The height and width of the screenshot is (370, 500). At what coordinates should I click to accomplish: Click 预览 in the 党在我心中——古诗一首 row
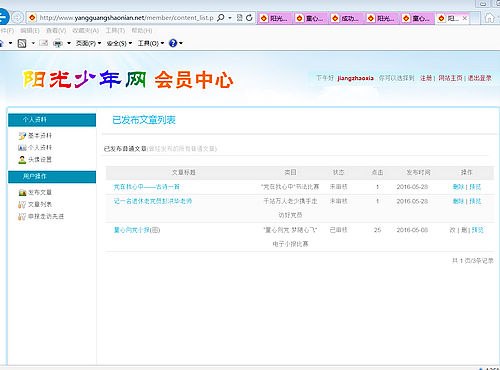pyautogui.click(x=475, y=187)
